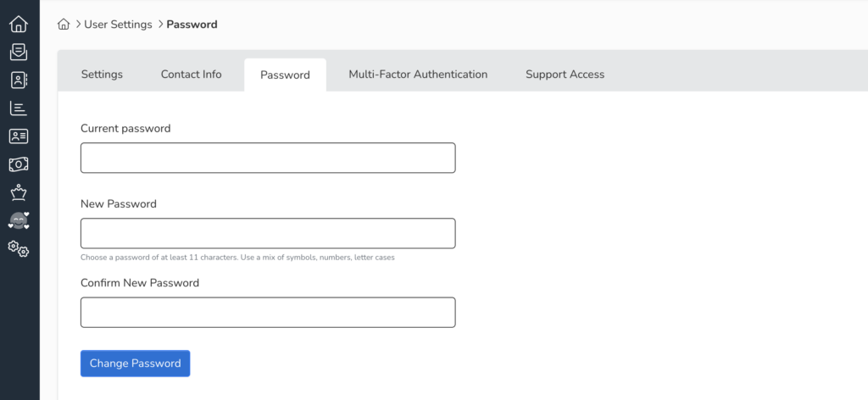The width and height of the screenshot is (868, 400).
Task: Open the Contact Info tab
Action: [x=191, y=75]
